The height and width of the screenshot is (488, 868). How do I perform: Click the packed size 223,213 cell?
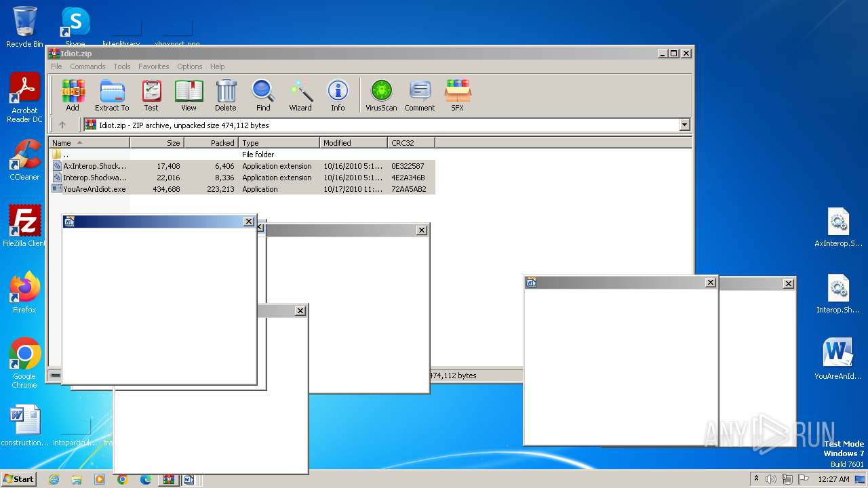220,189
